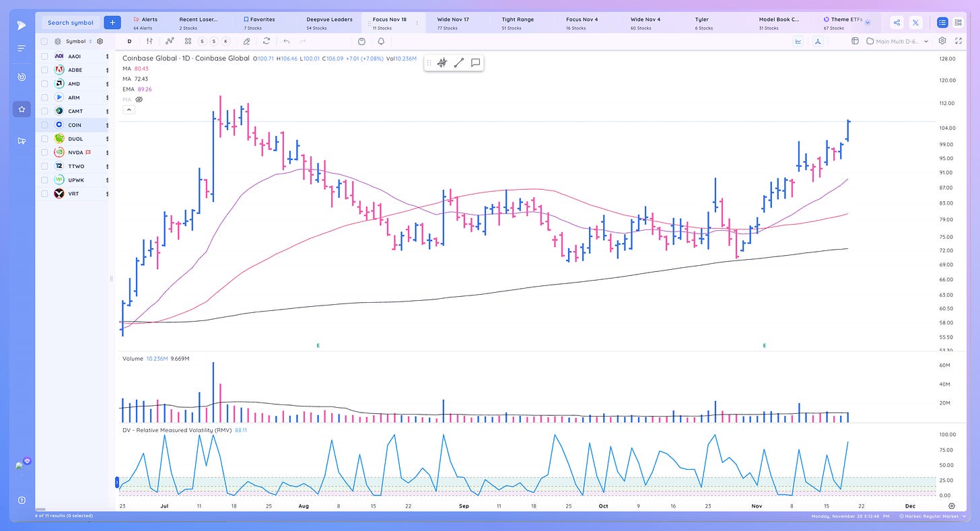Open the sidebar menu lines icon
Screen dimensions: 980x531
[x=22, y=48]
